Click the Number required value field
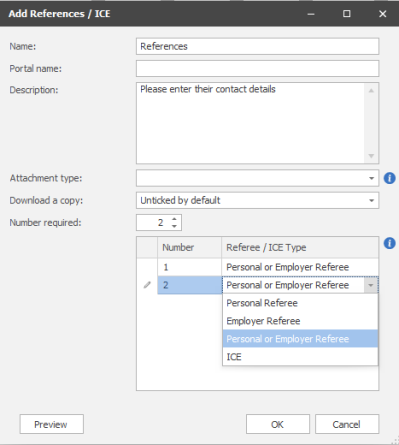Image resolution: width=399 pixels, height=445 pixels. coord(153,222)
